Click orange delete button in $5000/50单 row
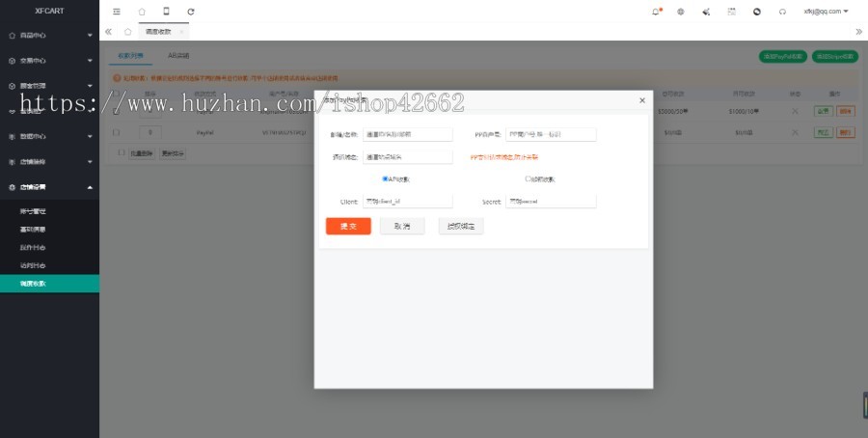This screenshot has width=868, height=438. [x=845, y=111]
